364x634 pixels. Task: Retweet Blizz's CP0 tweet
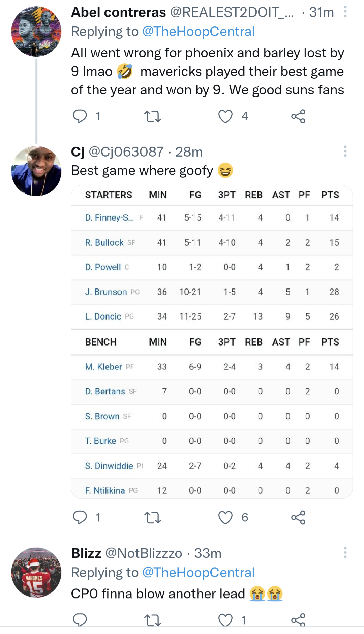click(x=152, y=620)
